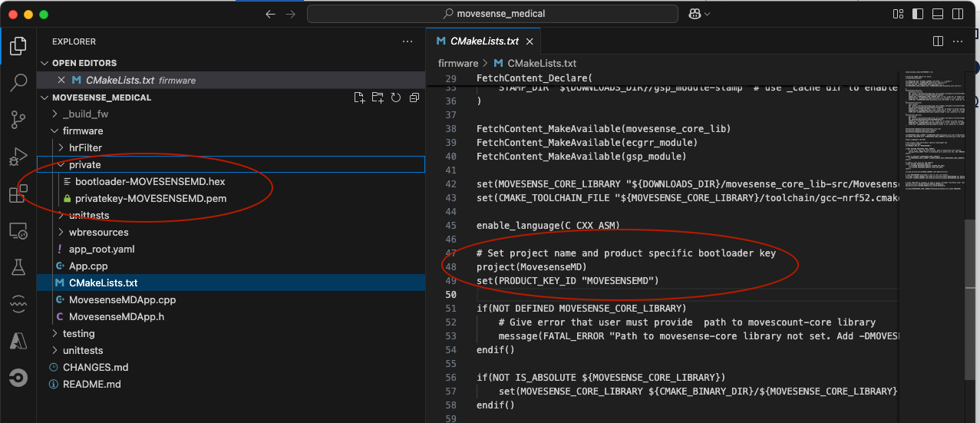
Task: Open App.cpp file
Action: pos(88,266)
